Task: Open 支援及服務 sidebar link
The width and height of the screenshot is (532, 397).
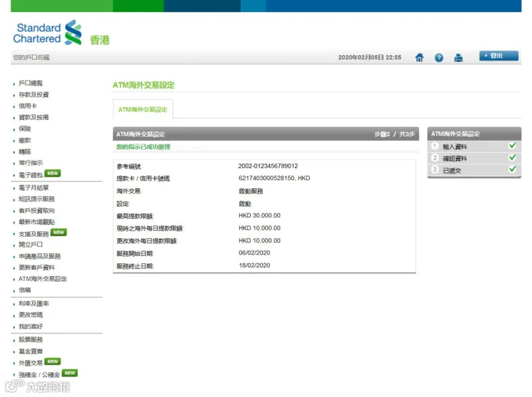Action: point(34,234)
